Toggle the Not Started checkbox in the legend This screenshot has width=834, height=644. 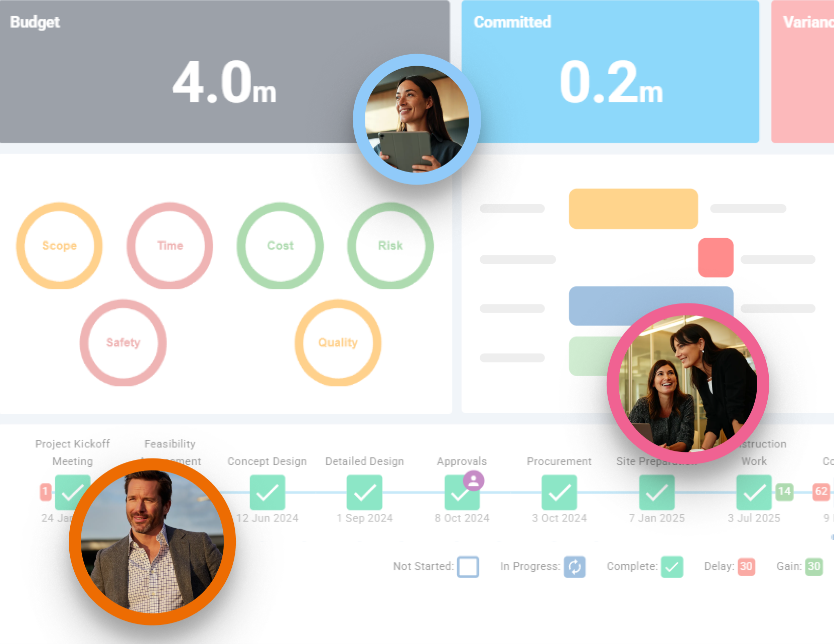(x=469, y=567)
